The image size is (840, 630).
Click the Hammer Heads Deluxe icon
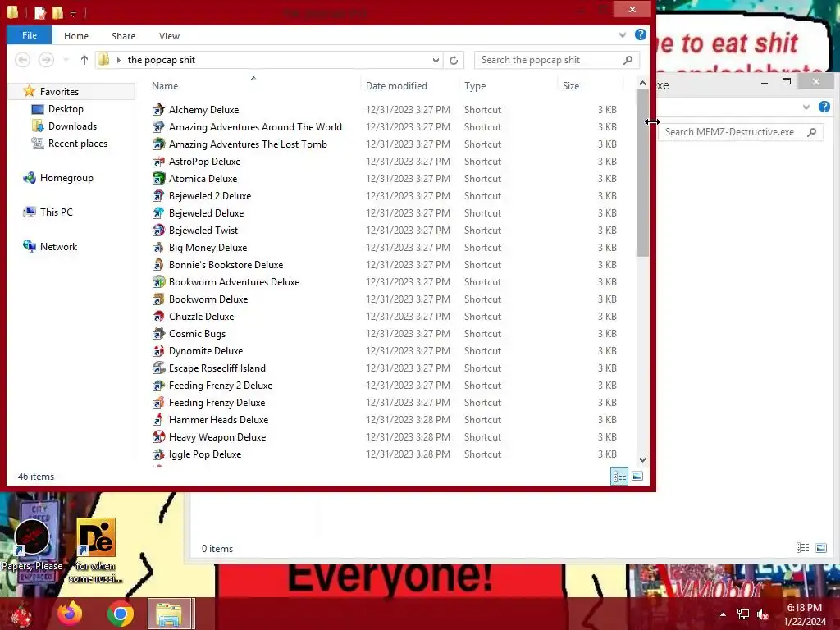[x=158, y=420]
